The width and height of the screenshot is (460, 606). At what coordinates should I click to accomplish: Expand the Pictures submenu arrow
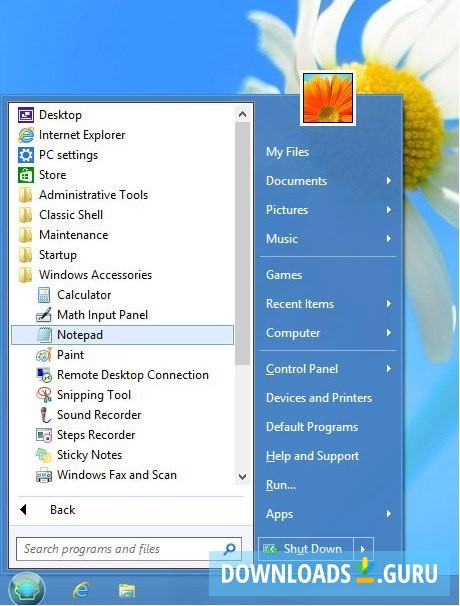point(388,209)
